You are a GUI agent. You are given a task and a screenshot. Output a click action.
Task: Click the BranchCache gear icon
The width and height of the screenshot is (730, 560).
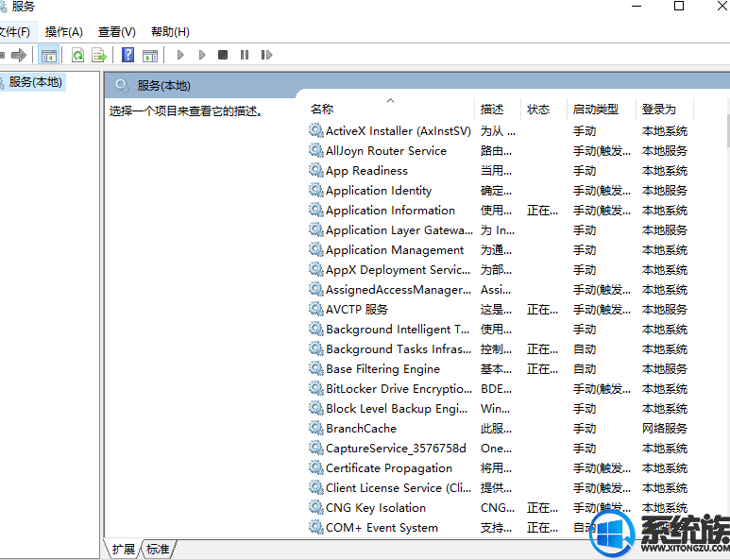[x=315, y=428]
